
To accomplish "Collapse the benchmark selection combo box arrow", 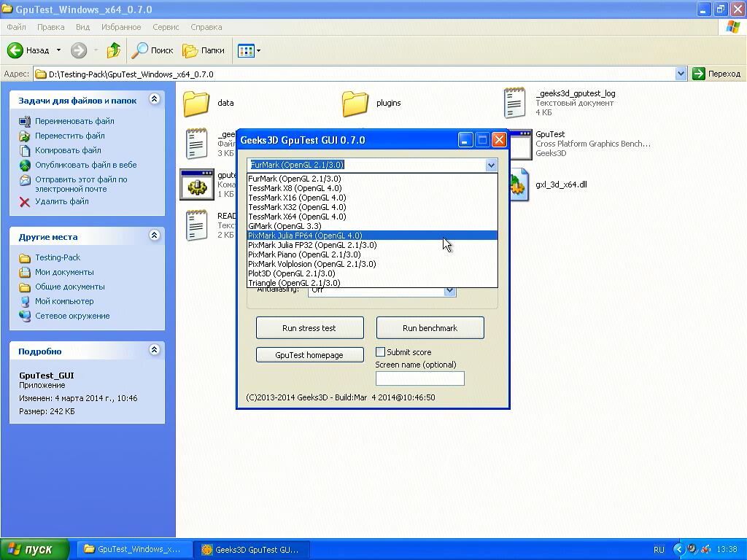I will [491, 166].
